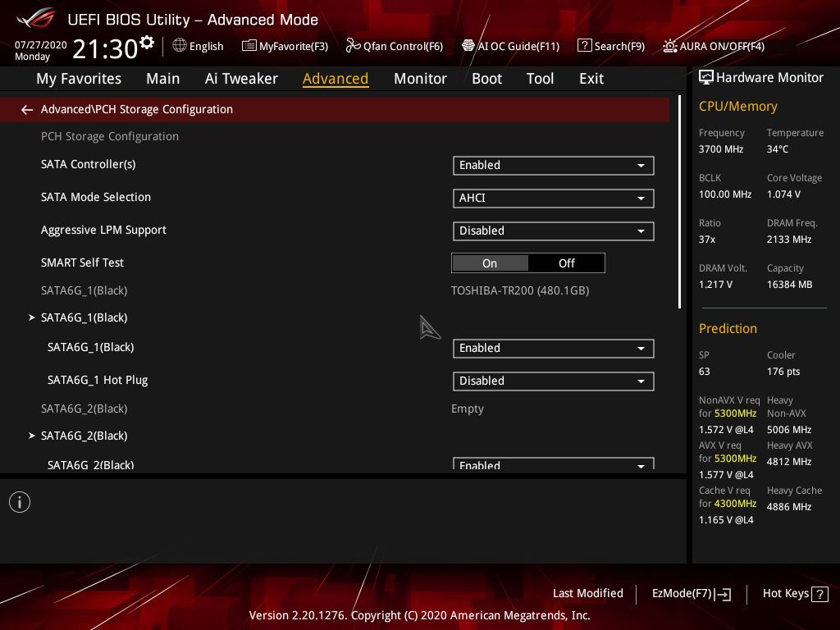
Task: Click AI OC Guide(F11) label
Action: pos(518,47)
